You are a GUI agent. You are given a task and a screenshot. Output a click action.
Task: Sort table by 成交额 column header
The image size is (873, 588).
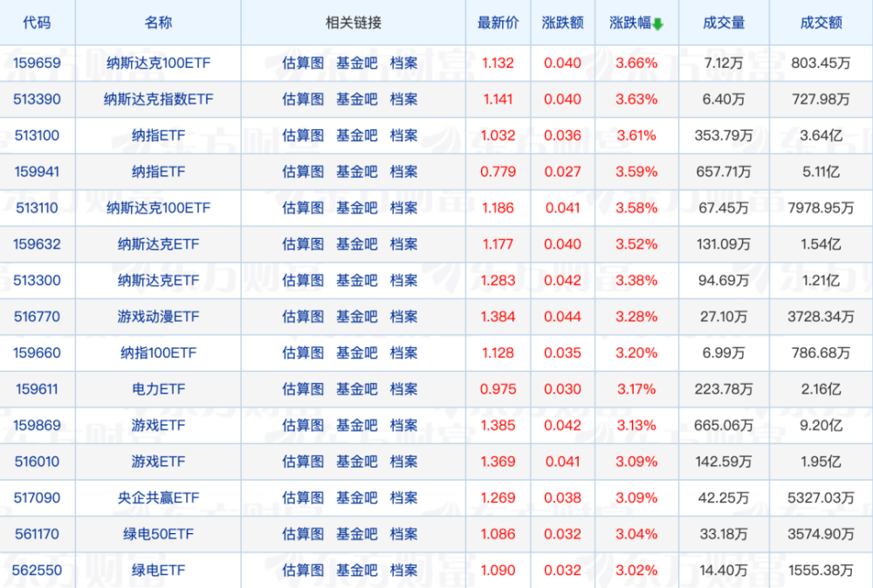[x=821, y=23]
